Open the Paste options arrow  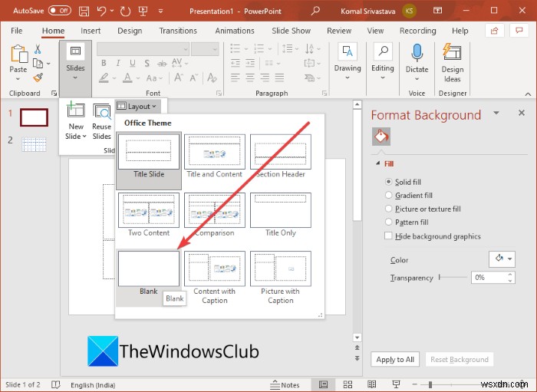(18, 79)
